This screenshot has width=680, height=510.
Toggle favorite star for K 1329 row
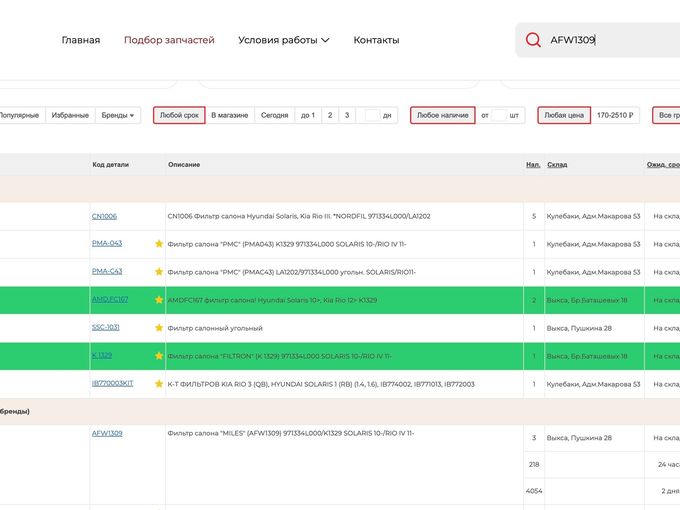(159, 356)
